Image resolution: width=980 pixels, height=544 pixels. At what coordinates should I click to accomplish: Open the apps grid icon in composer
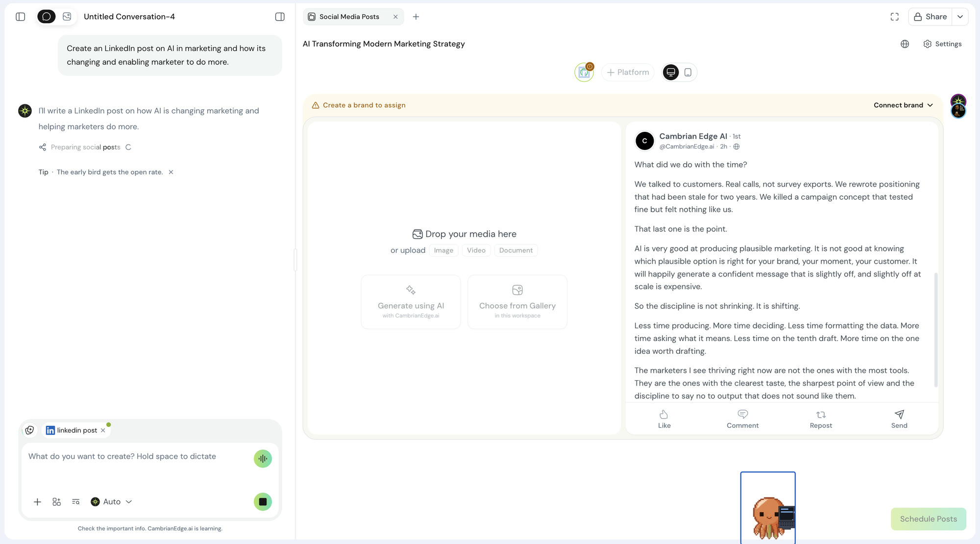click(56, 502)
